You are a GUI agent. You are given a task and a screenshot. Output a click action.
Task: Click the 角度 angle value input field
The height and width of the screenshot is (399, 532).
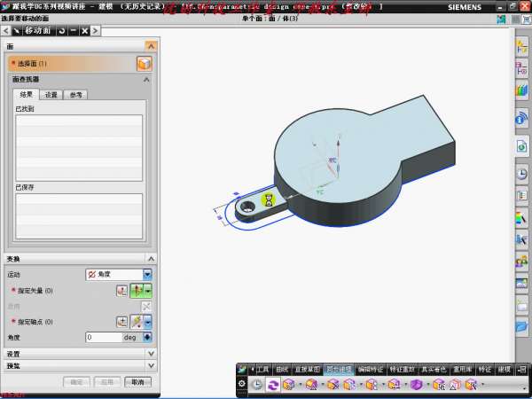(x=104, y=337)
